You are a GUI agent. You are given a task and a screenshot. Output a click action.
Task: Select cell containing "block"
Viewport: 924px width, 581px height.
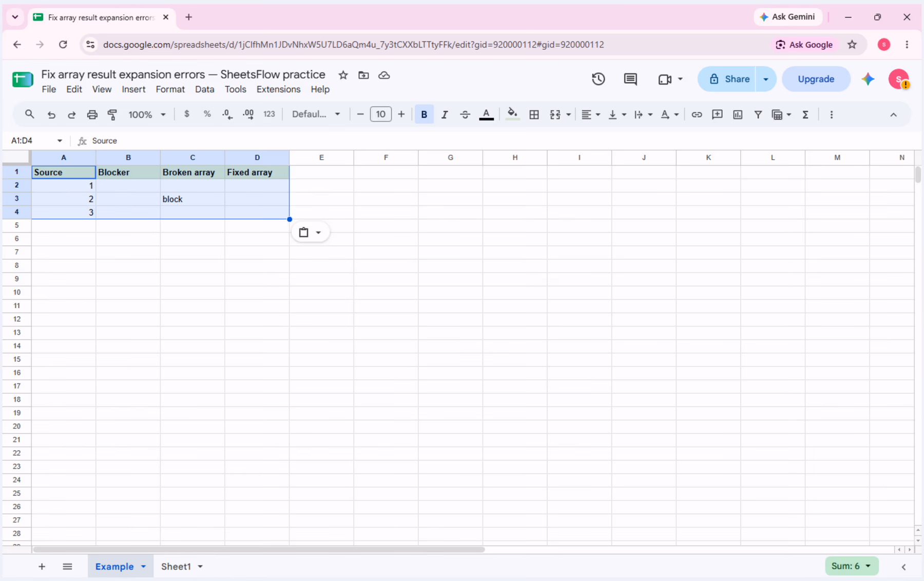pyautogui.click(x=192, y=199)
